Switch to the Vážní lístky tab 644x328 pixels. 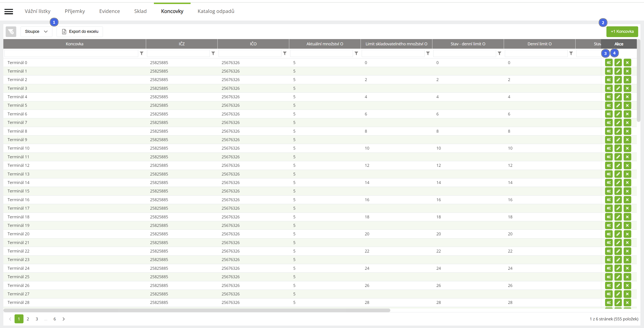click(38, 11)
